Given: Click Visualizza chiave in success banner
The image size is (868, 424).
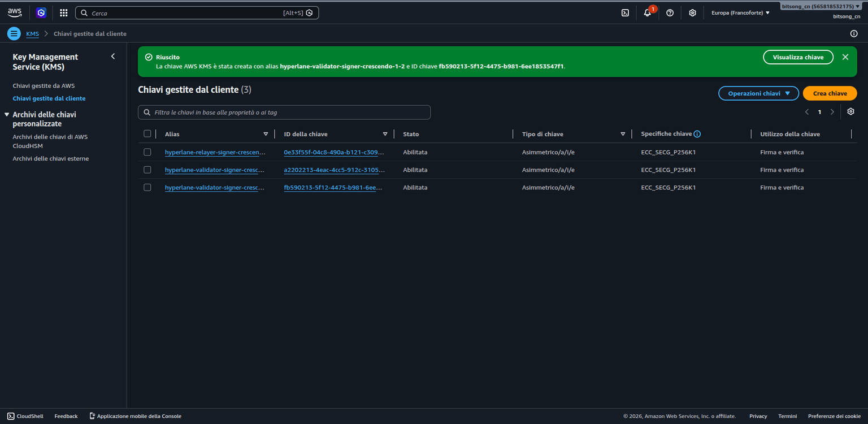Looking at the screenshot, I should pos(798,57).
